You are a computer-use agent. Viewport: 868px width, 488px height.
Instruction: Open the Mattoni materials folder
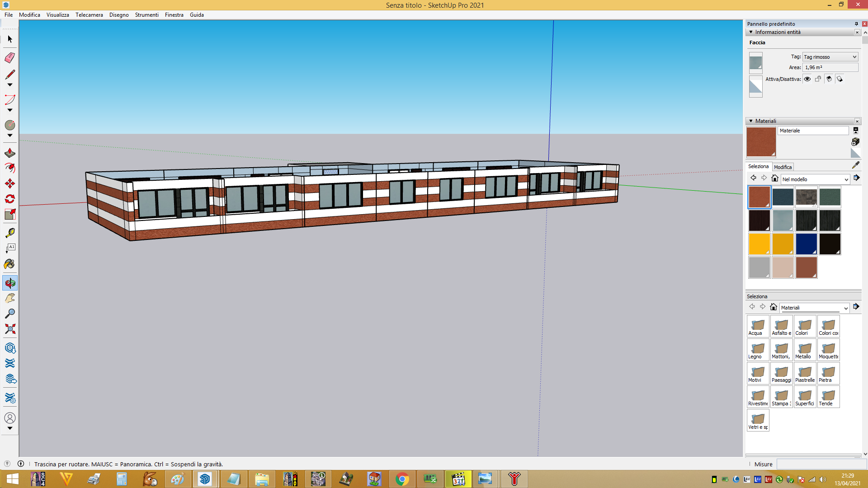782,350
